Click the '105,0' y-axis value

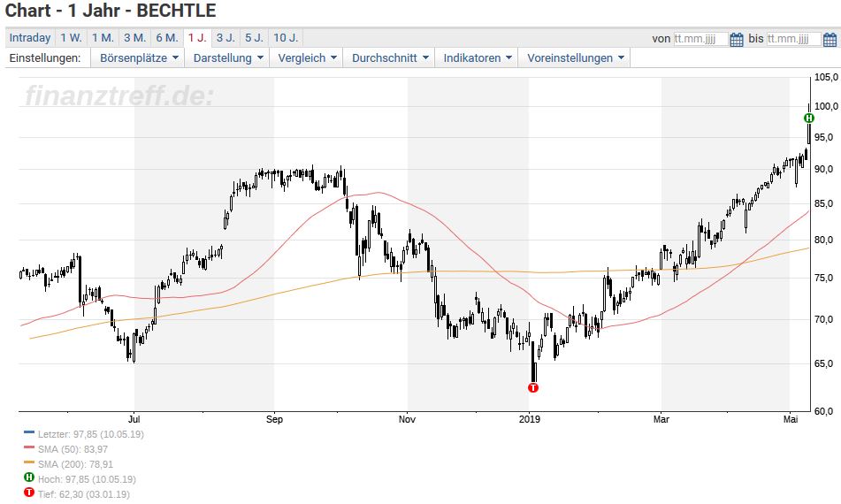(x=826, y=77)
